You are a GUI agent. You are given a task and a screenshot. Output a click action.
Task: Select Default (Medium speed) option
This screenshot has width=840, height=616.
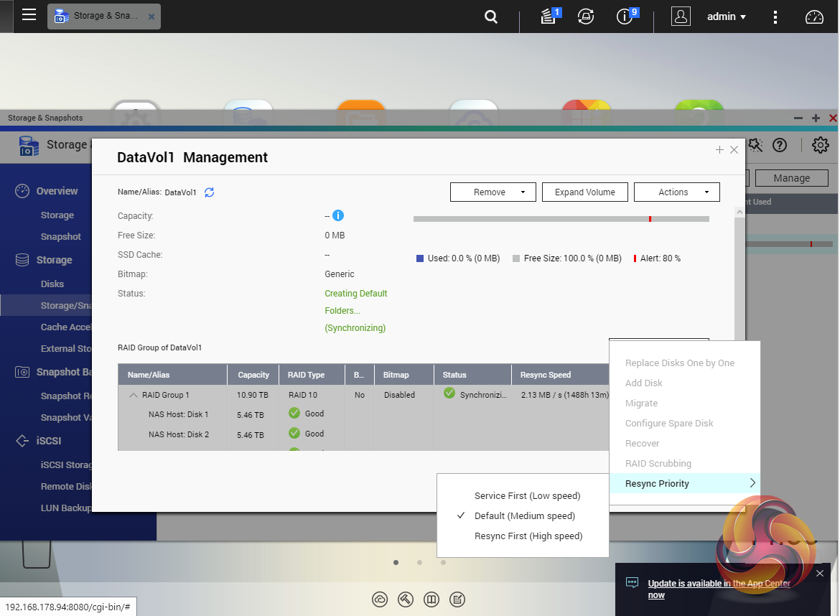pos(524,515)
